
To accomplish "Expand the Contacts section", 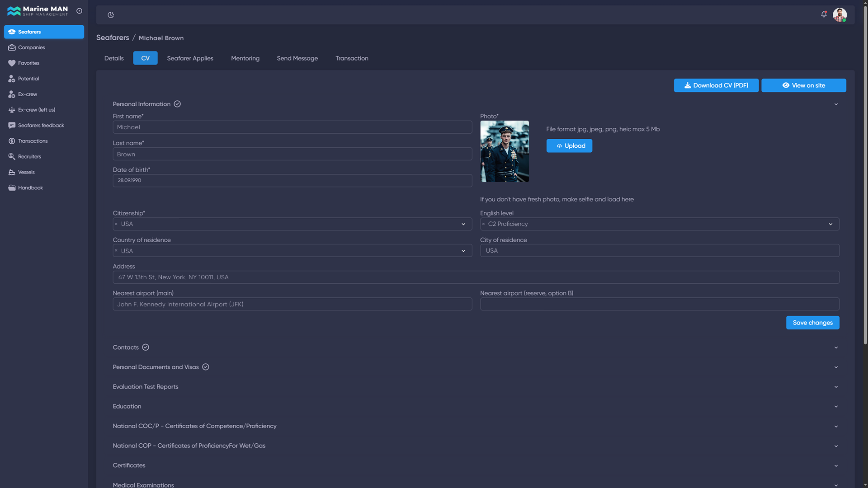I will tap(476, 347).
